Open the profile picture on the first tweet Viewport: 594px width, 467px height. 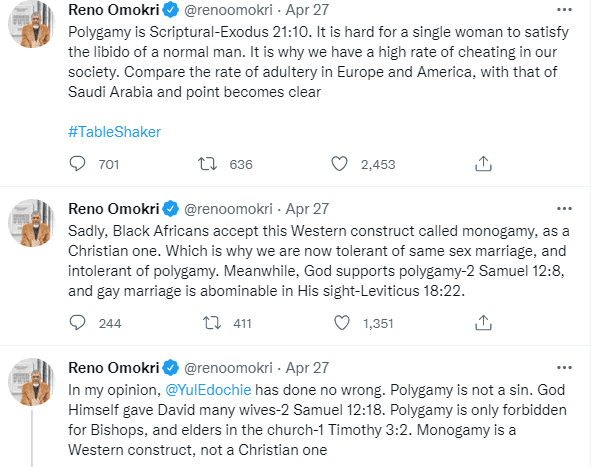click(32, 24)
